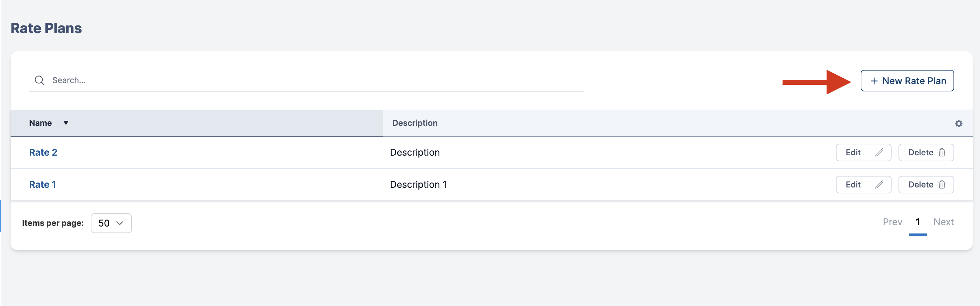
Task: Go to Prev page
Action: click(x=892, y=222)
